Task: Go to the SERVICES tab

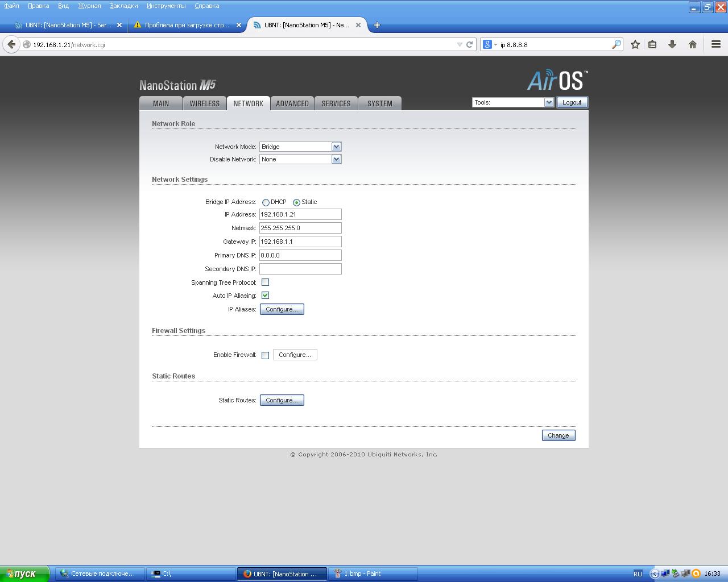Action: click(x=336, y=103)
